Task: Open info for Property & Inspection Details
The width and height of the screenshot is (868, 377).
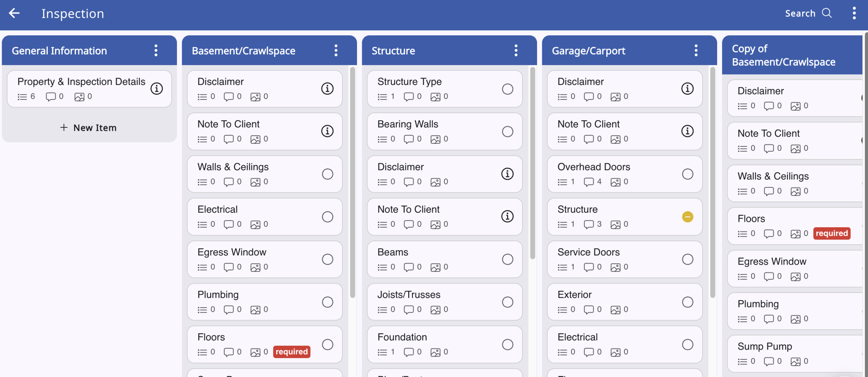Action: (157, 89)
